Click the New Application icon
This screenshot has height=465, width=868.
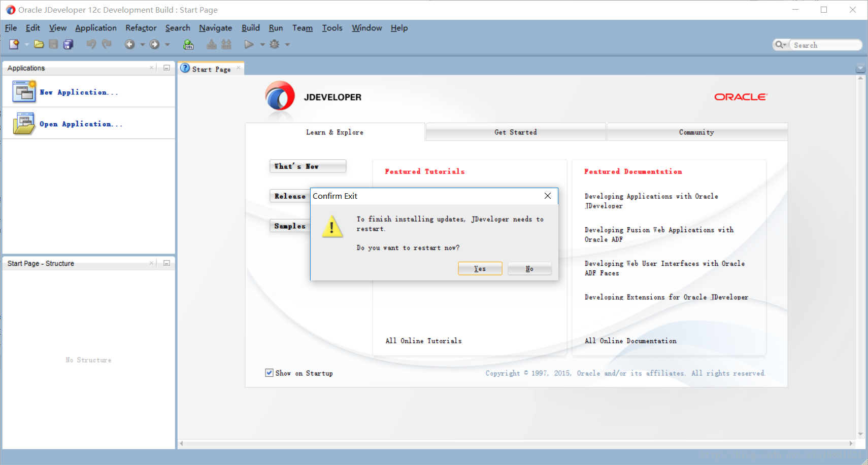(24, 92)
